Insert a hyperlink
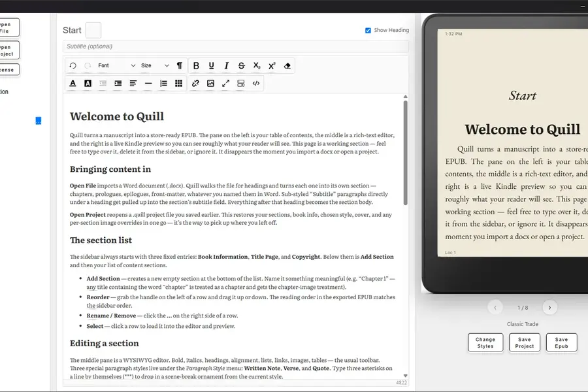588x392 pixels. click(195, 83)
